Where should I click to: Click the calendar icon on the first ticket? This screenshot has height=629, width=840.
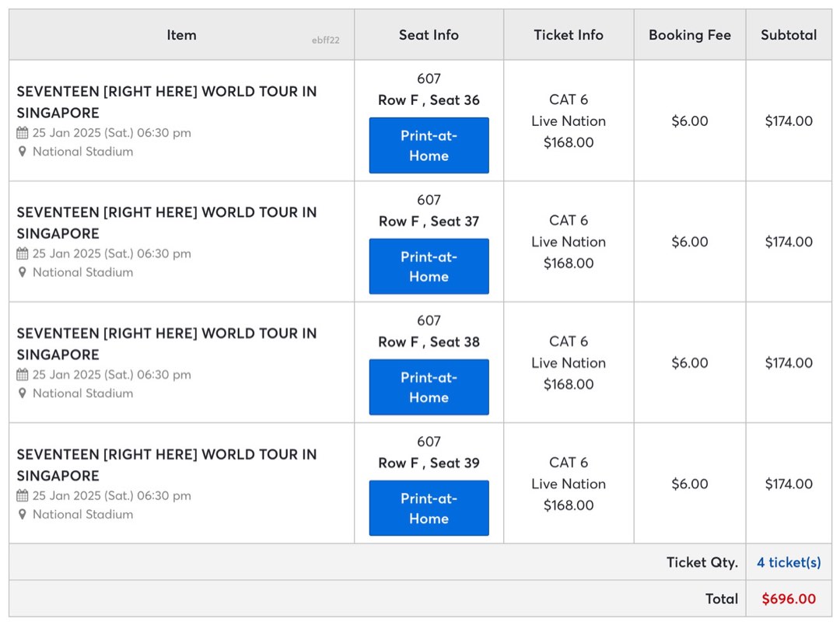[23, 132]
